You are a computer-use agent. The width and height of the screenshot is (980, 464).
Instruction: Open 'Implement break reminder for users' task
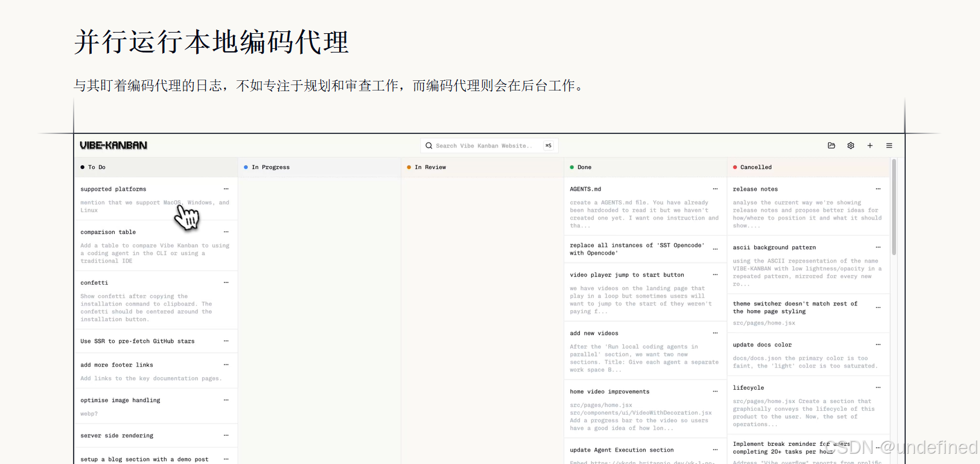[792, 448]
